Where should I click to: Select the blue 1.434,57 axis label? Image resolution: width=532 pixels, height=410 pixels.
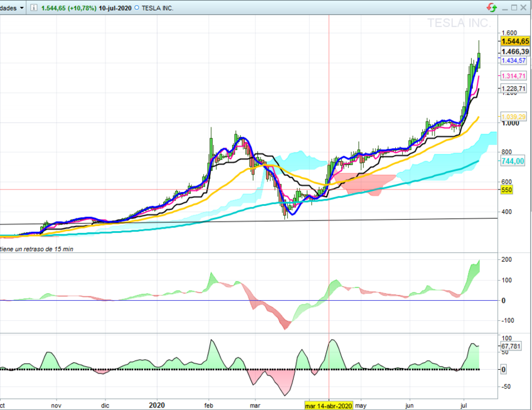point(514,60)
